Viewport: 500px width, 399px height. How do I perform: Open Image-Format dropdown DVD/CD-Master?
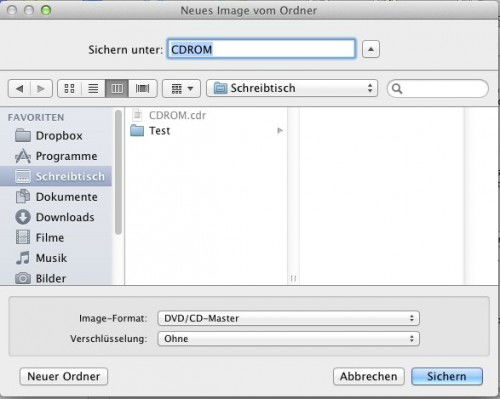tap(289, 318)
